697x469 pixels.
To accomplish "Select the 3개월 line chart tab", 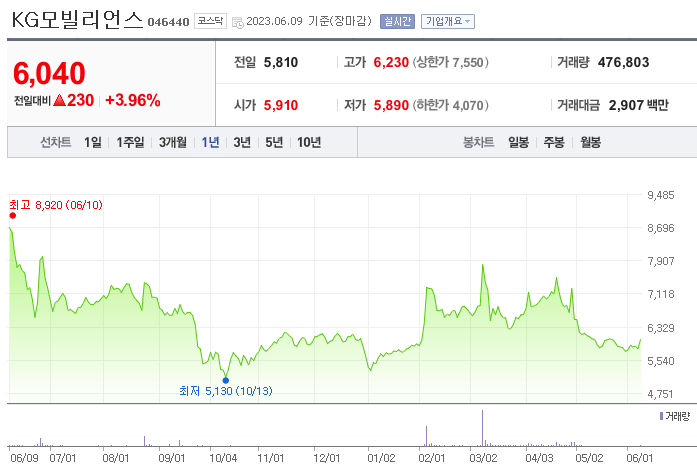I will point(173,142).
